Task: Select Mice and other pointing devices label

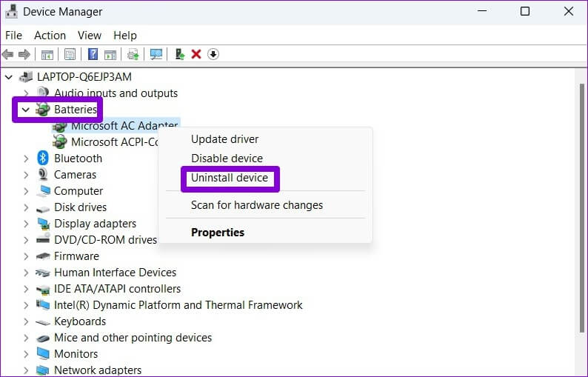Action: point(133,338)
